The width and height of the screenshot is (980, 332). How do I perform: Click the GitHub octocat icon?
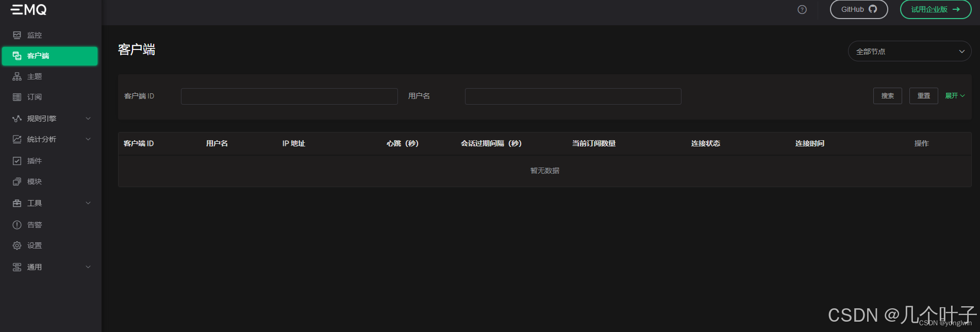point(873,9)
